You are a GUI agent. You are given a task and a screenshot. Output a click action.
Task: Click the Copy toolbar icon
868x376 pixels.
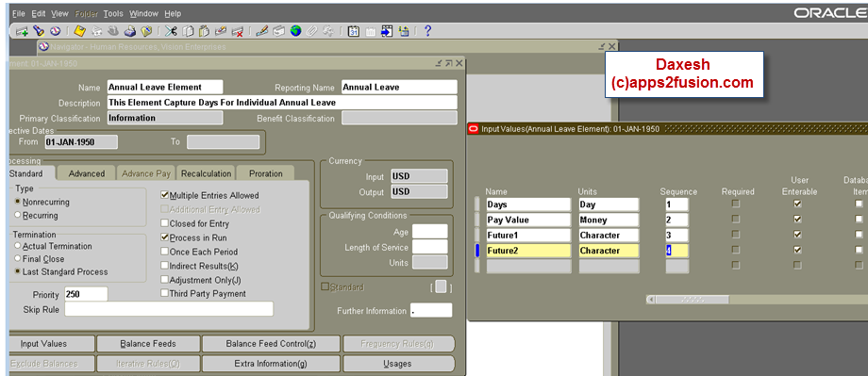click(x=188, y=31)
